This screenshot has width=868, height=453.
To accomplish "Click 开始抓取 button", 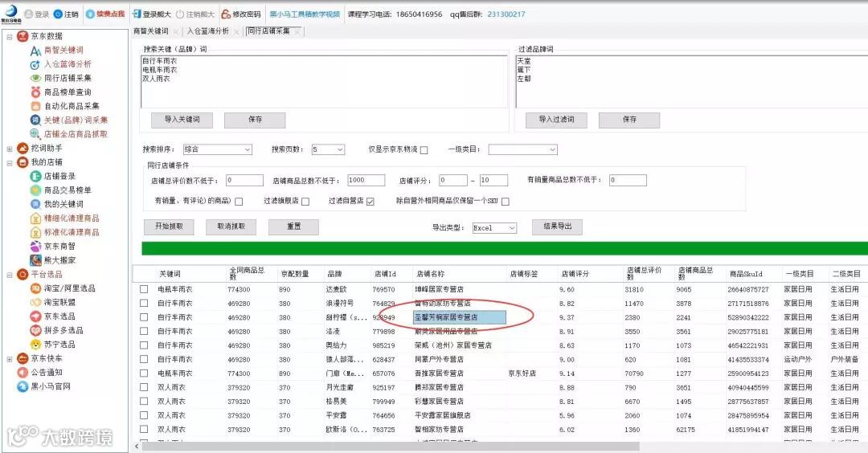I will coord(169,226).
